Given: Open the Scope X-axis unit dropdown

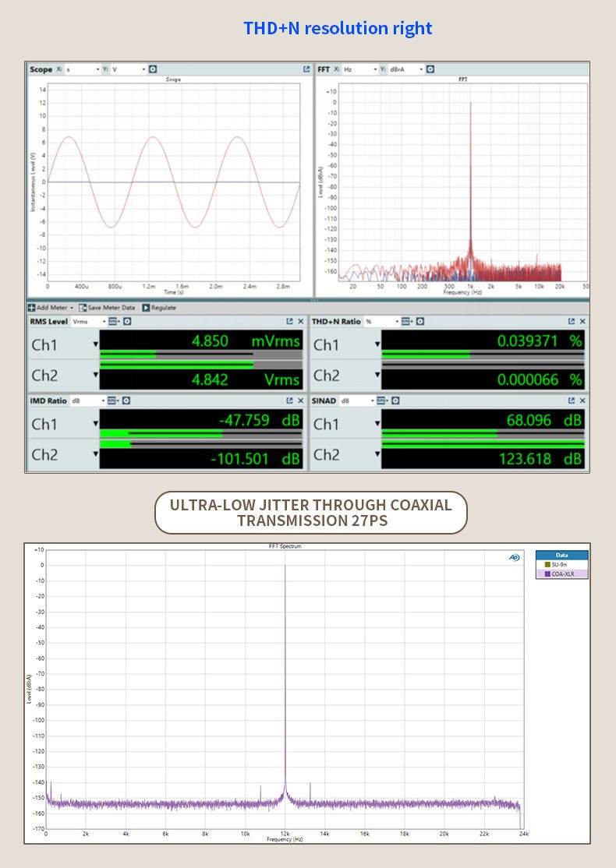Looking at the screenshot, I should point(83,69).
